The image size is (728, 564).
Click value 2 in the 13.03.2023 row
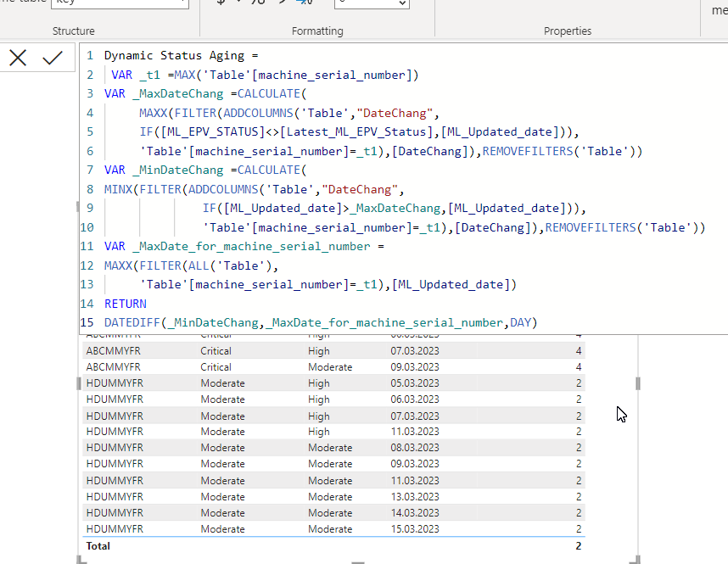tap(579, 497)
